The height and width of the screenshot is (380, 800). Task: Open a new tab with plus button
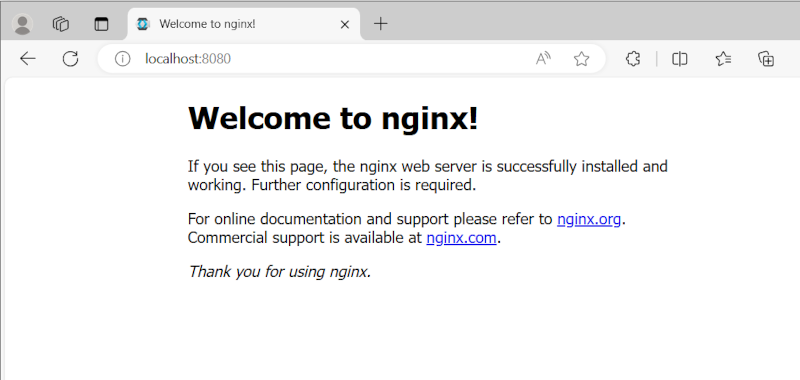point(381,23)
